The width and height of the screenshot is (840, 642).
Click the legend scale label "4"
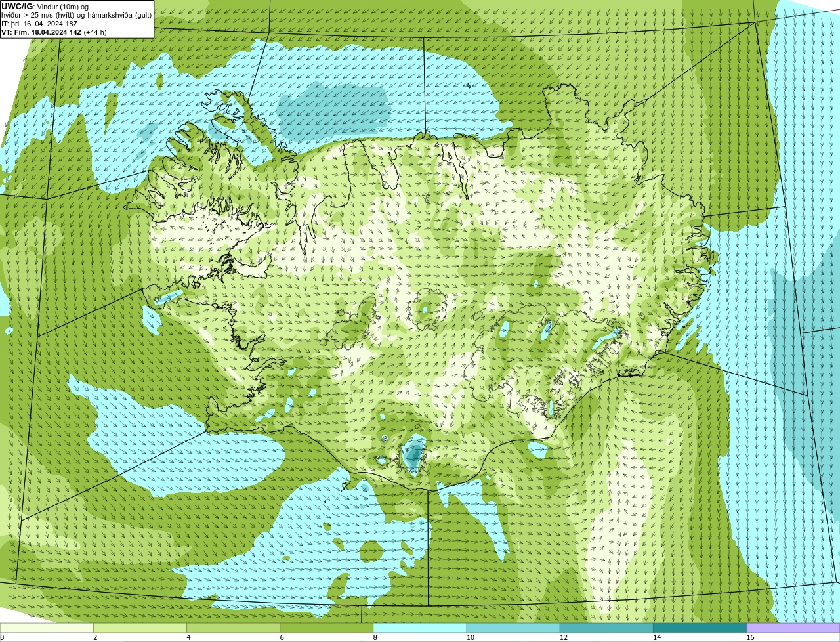pyautogui.click(x=188, y=637)
